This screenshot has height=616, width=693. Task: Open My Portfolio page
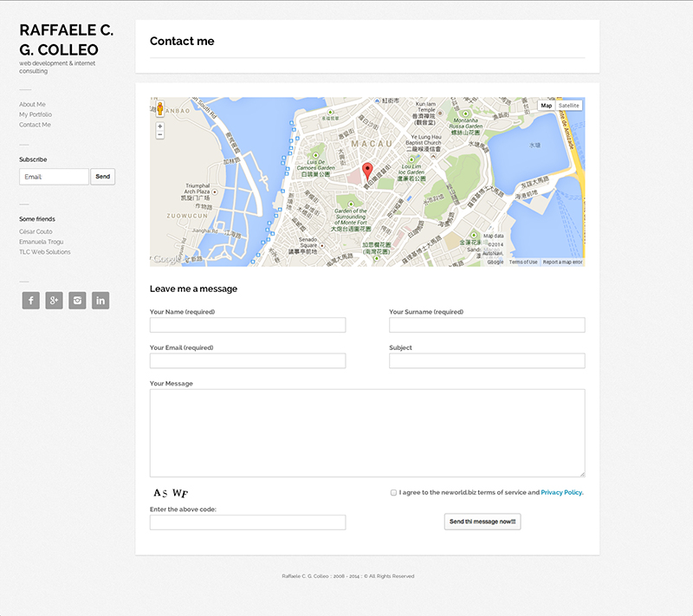tap(36, 114)
